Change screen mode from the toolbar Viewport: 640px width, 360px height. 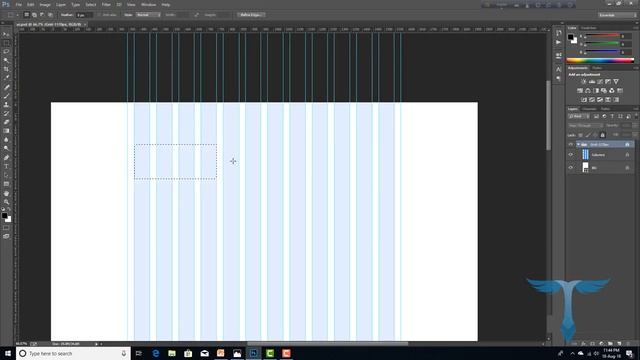[x=6, y=236]
